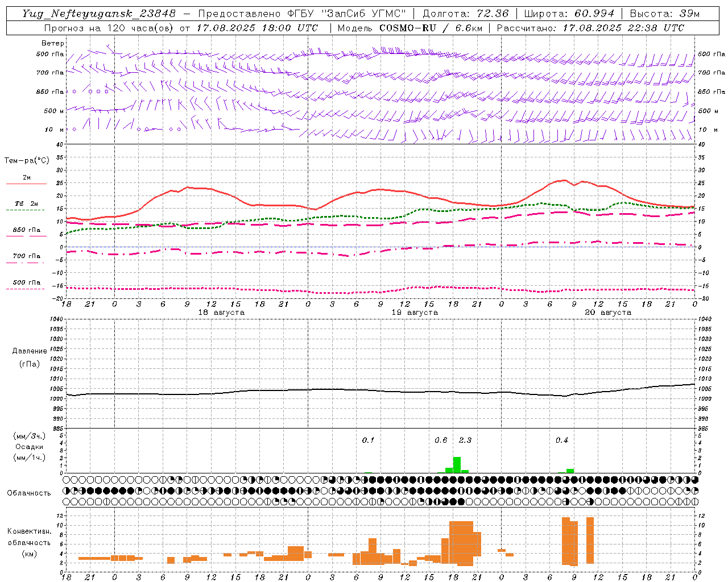Click the (мм/3ч.) precipitation unit label
This screenshot has width=728, height=582.
pyautogui.click(x=30, y=436)
